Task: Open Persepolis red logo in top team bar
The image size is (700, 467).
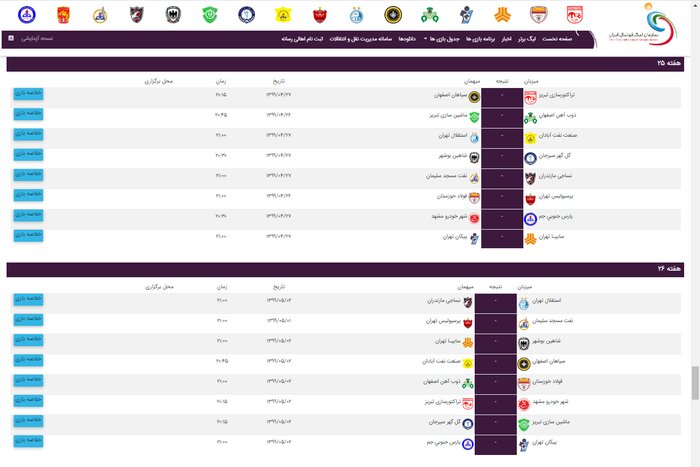Action: (320, 15)
